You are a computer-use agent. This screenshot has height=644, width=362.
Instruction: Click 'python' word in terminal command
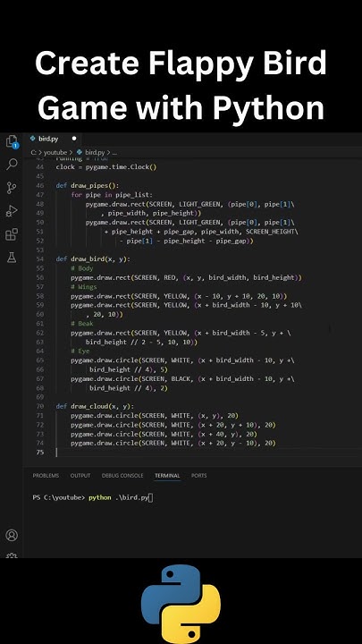click(100, 498)
